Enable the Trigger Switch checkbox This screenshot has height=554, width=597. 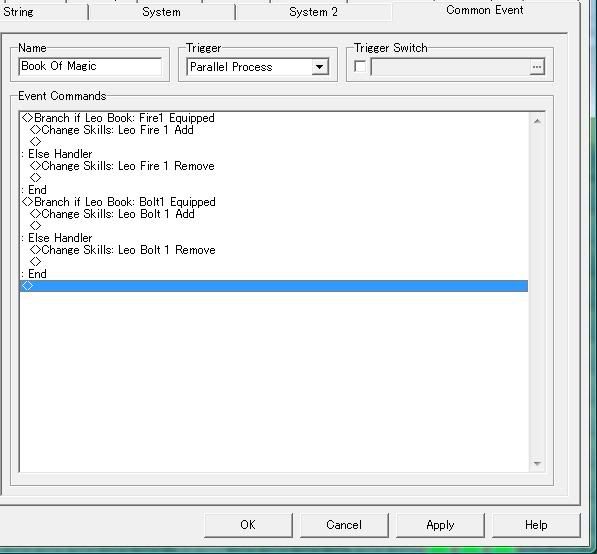[360, 67]
